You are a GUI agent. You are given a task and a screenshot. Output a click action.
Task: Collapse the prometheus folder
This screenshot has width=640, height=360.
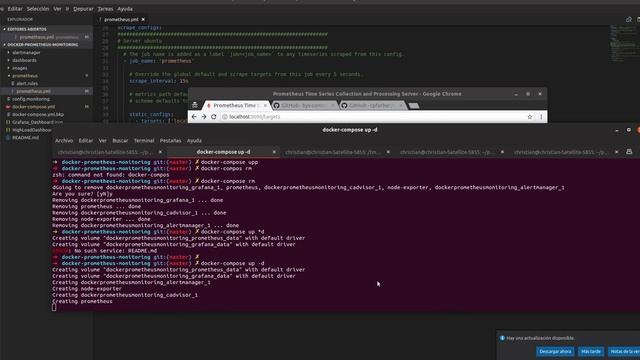[x=24, y=76]
